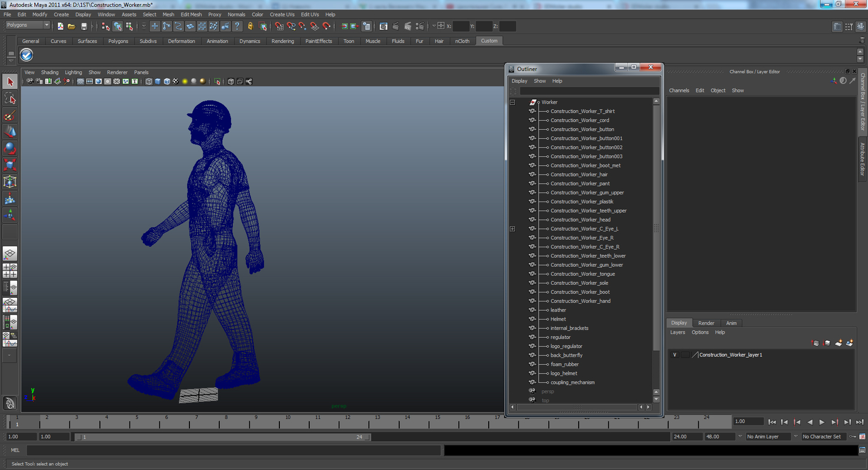Toggle visibility of Construction_Worker_layer1 with the V box
This screenshot has width=868, height=470.
pyautogui.click(x=675, y=354)
